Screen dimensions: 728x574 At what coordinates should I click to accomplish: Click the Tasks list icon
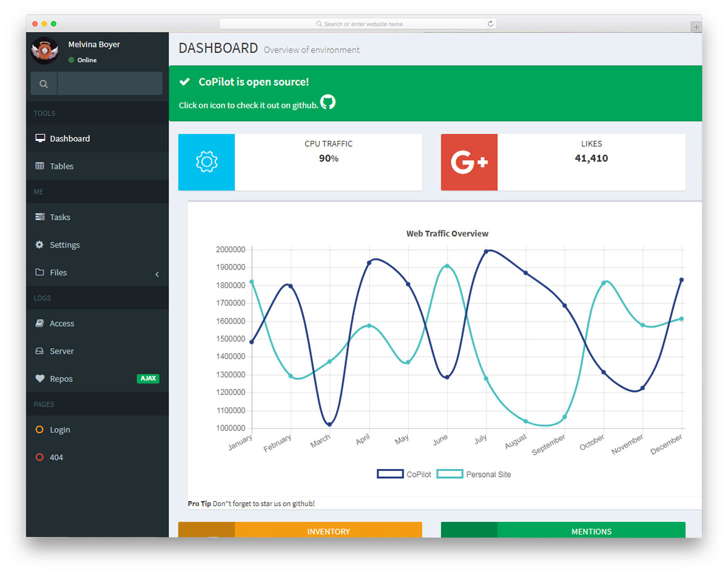pos(40,217)
